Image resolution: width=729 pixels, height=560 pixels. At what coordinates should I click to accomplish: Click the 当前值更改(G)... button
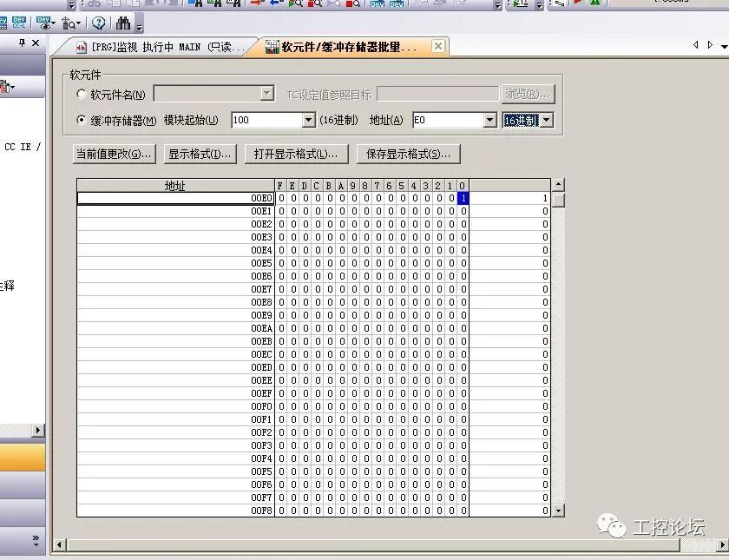[x=114, y=154]
